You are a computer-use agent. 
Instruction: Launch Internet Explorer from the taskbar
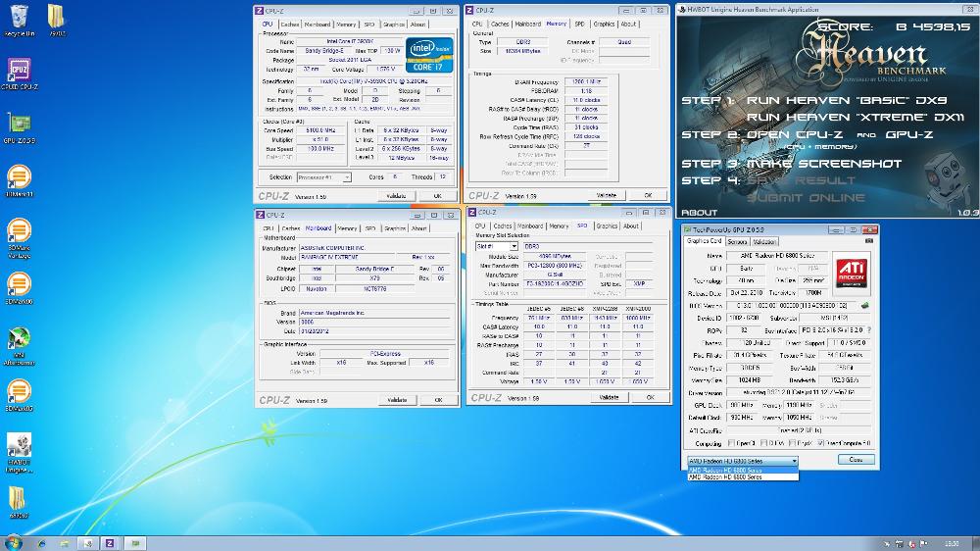coord(41,543)
